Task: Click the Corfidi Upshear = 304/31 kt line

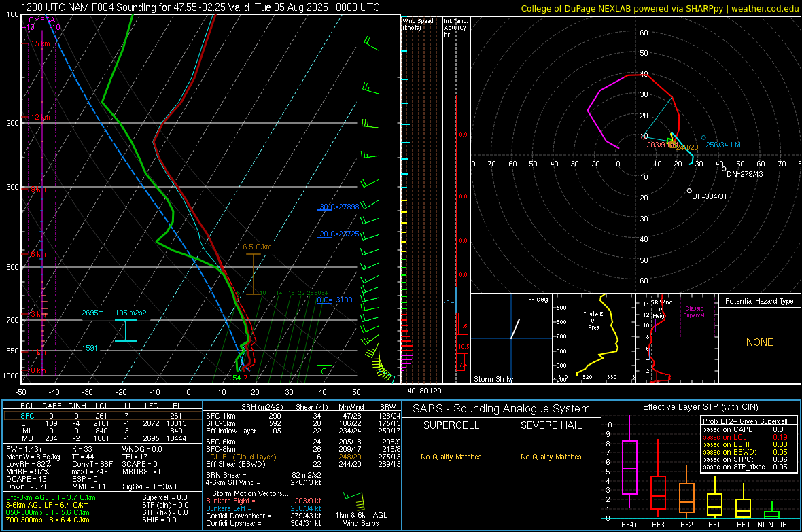Action: click(264, 523)
